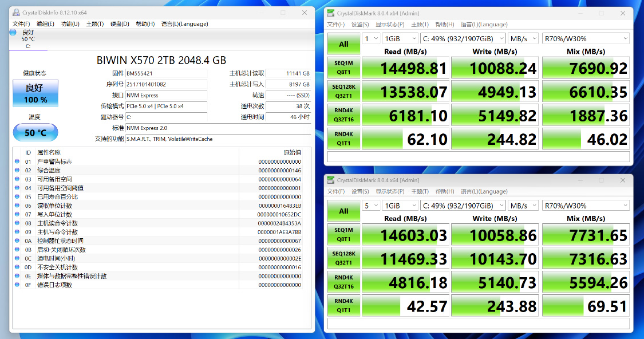Click the mix result 5594.26

click(586, 282)
